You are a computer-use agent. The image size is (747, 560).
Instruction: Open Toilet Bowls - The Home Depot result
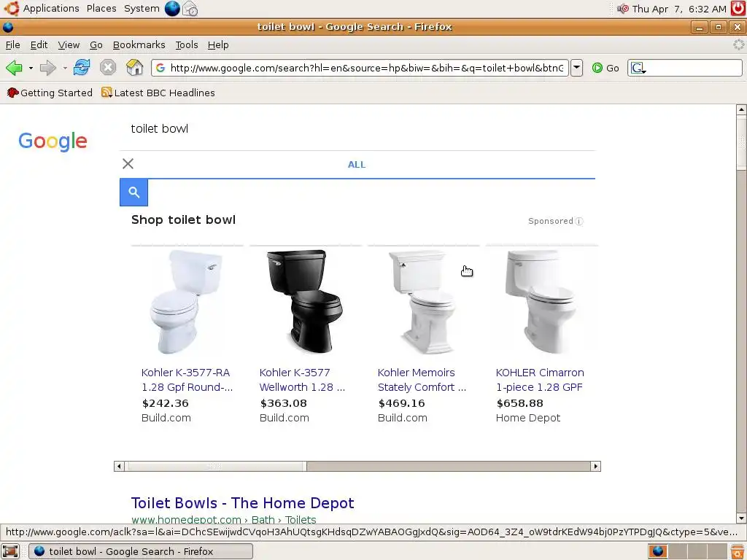[x=242, y=503]
